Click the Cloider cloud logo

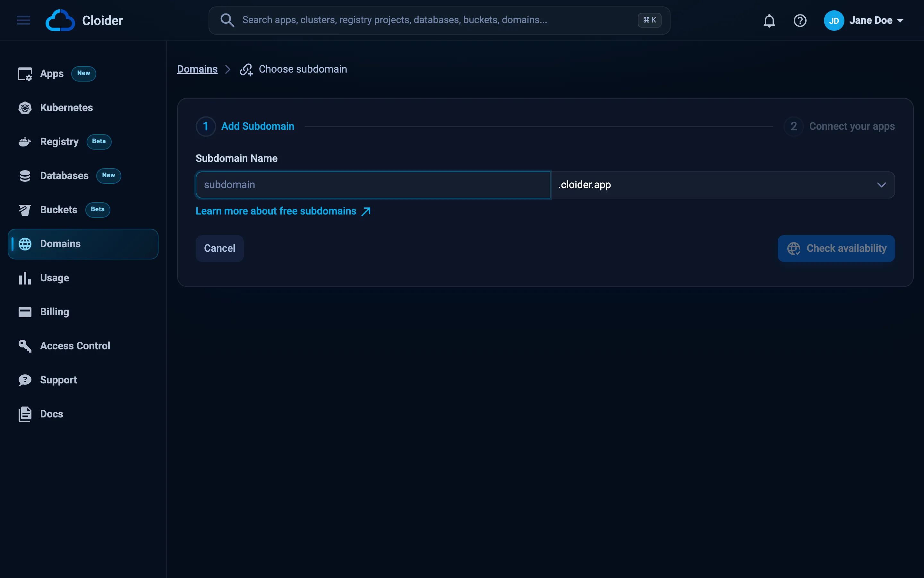[60, 20]
